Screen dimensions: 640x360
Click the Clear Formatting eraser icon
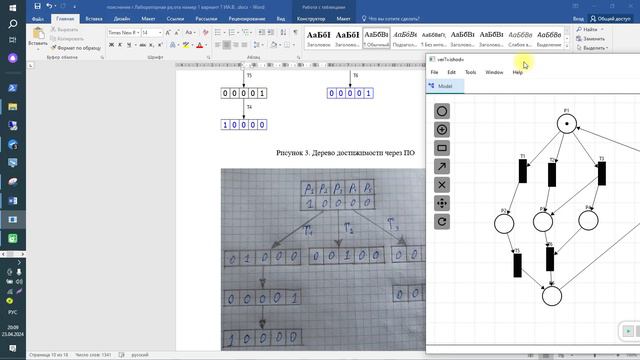(205, 32)
